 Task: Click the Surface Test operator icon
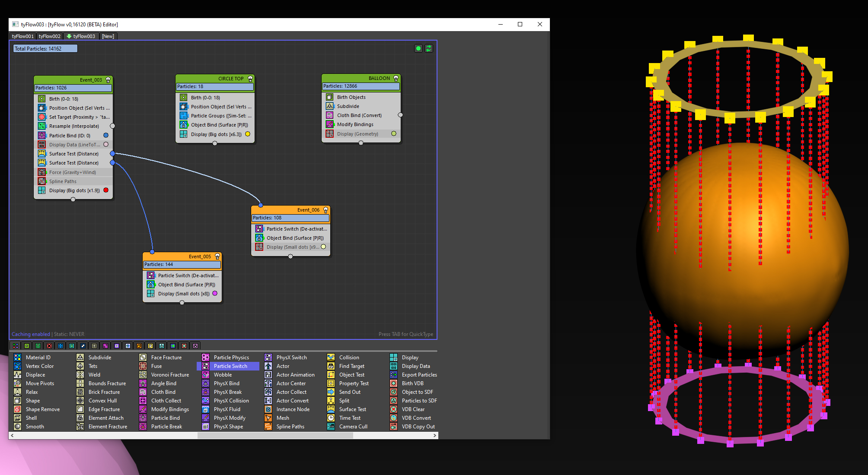coord(331,409)
